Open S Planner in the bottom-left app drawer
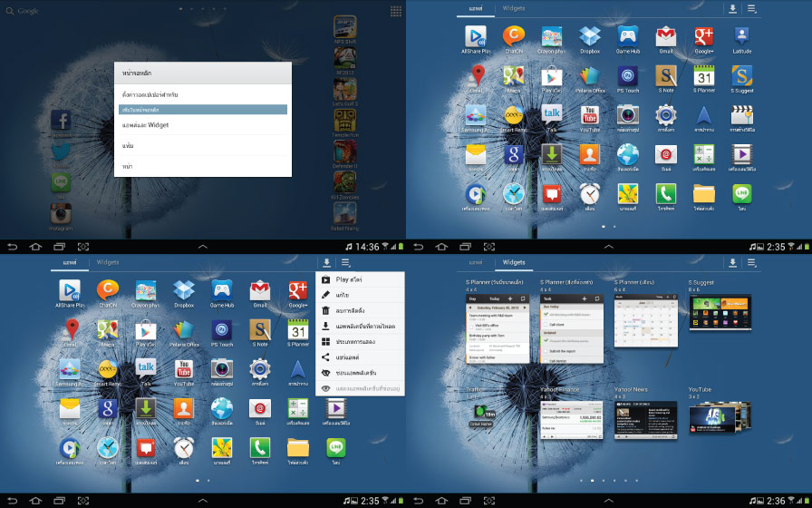Screen dimensions: 812x508 (298, 329)
